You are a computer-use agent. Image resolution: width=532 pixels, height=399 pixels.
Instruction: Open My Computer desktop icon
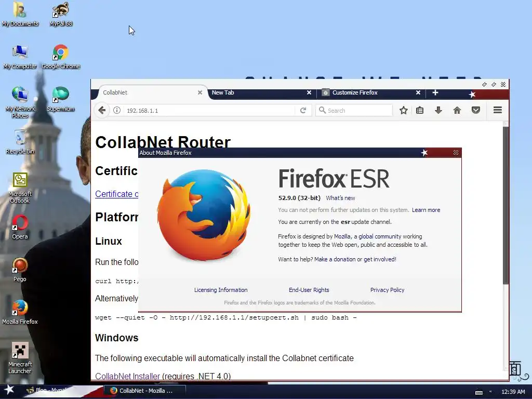pyautogui.click(x=20, y=57)
